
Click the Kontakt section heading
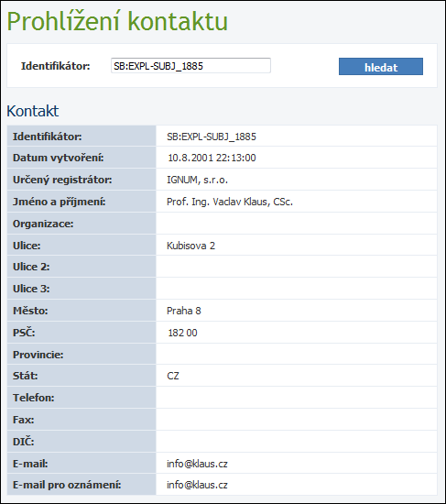[x=32, y=111]
